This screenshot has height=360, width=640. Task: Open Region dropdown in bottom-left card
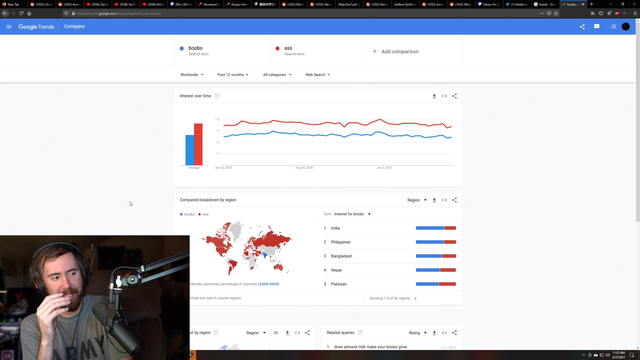256,333
